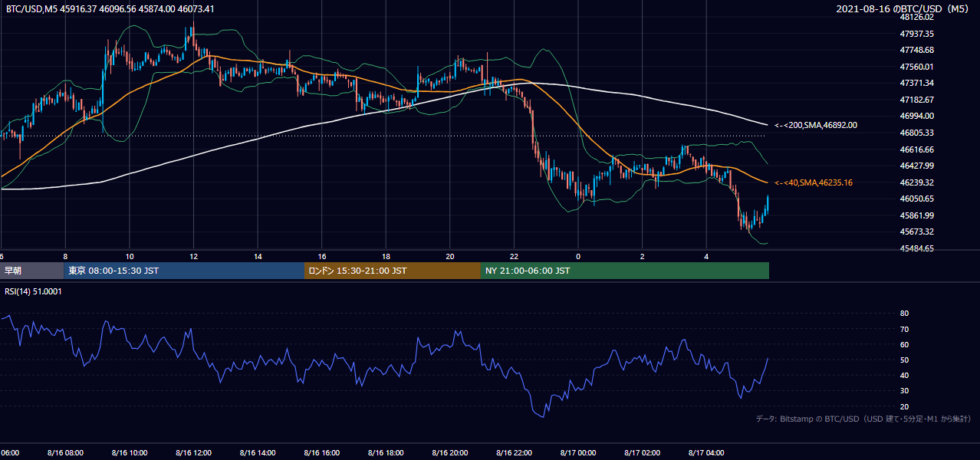
Task: Click price axis label 47182.67
Action: click(916, 100)
